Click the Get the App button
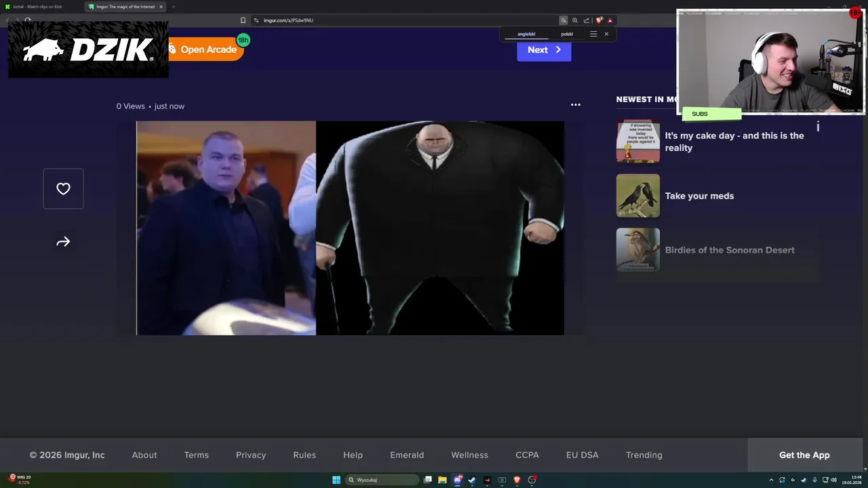 (x=804, y=455)
